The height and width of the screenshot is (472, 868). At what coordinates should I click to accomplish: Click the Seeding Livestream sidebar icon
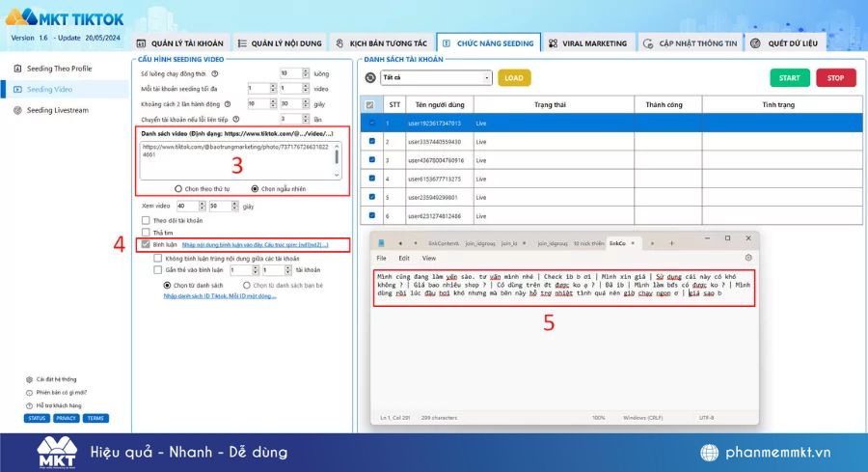pos(17,110)
